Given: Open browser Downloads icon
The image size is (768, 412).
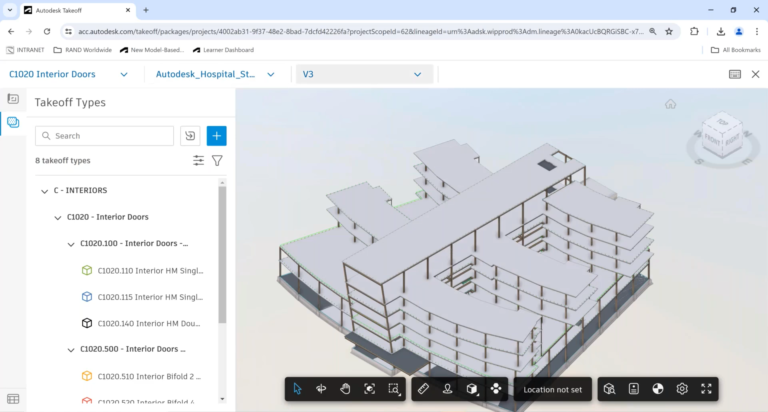Looking at the screenshot, I should pyautogui.click(x=720, y=31).
